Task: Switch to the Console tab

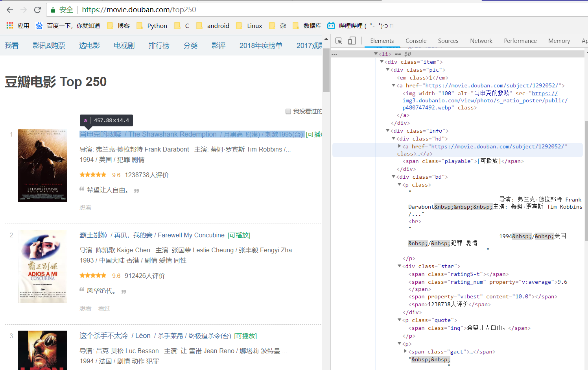Action: click(416, 41)
